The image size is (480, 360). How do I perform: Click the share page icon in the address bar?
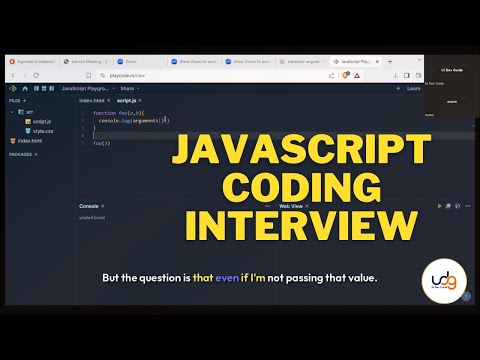coord(331,76)
